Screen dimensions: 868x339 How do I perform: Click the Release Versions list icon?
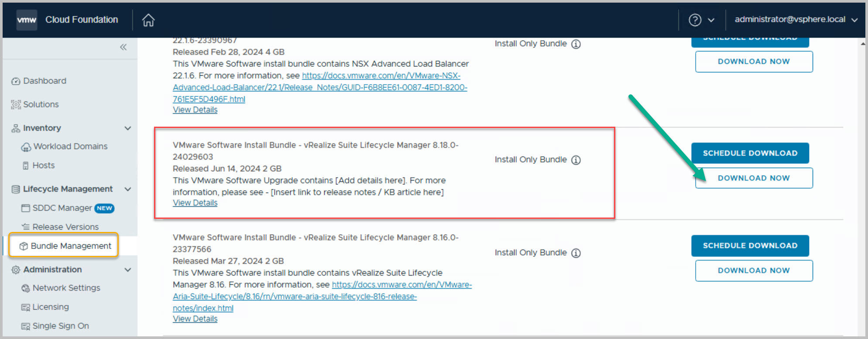click(26, 227)
